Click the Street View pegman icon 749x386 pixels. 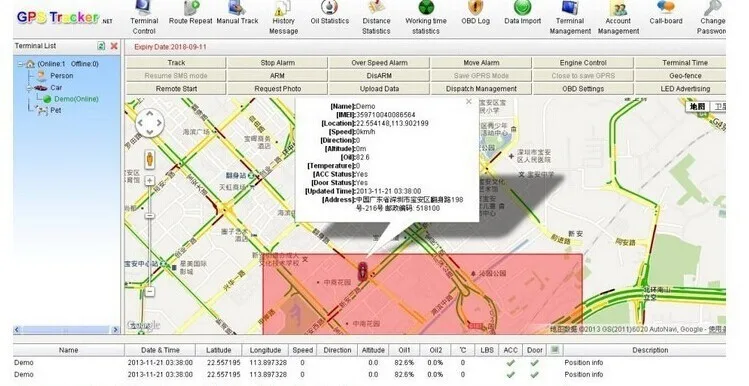click(x=150, y=159)
